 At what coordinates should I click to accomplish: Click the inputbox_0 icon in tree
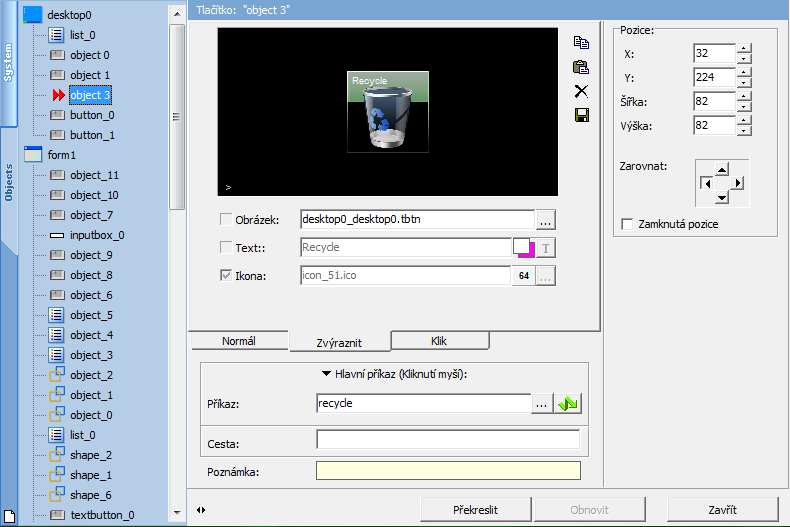56,235
